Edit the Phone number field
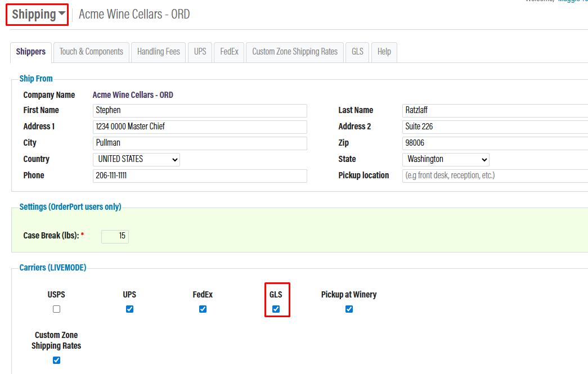 pyautogui.click(x=200, y=176)
